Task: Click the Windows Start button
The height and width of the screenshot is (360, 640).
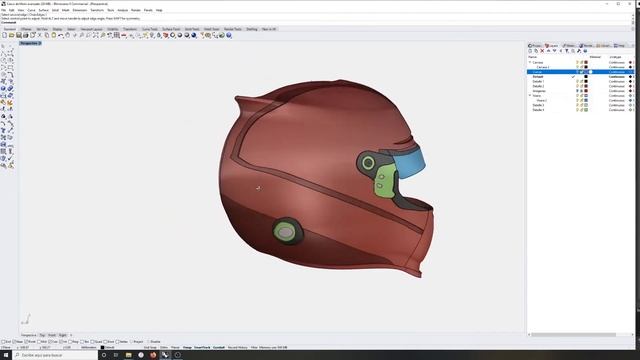Action: pos(6,355)
